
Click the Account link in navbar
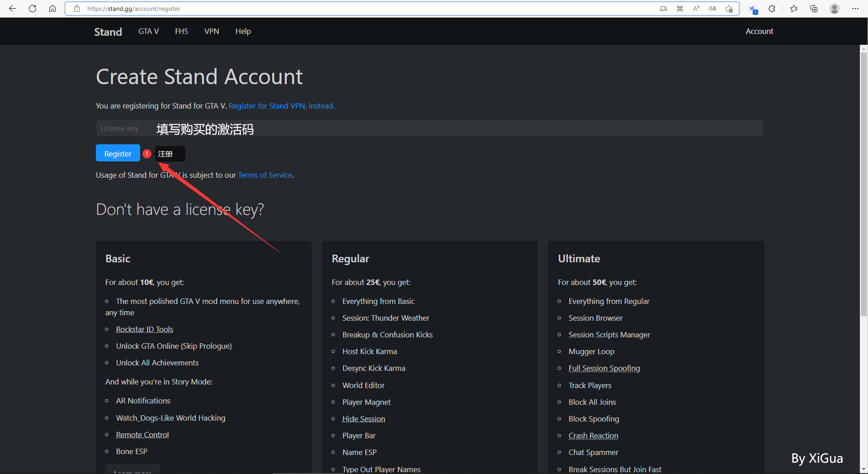point(759,31)
